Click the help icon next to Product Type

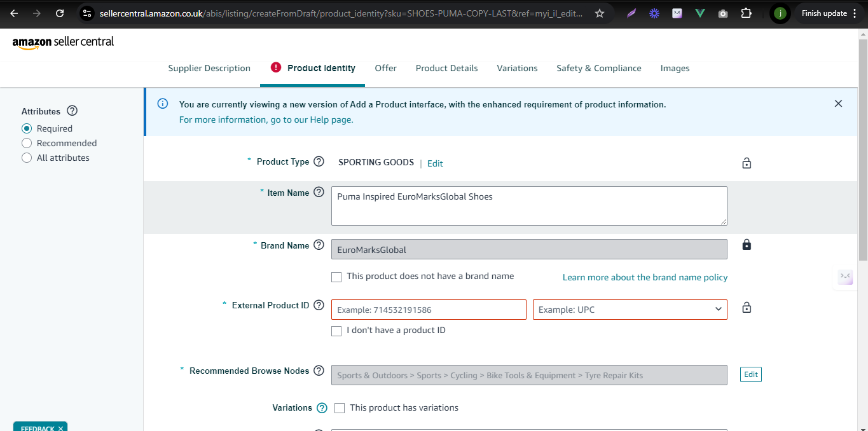point(319,162)
